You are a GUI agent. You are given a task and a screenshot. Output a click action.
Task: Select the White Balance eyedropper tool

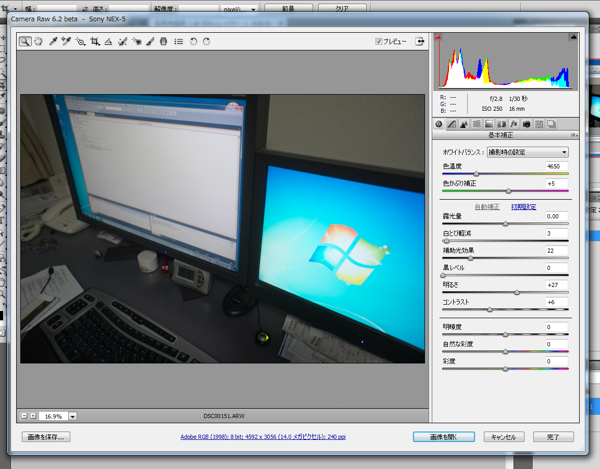pyautogui.click(x=53, y=41)
